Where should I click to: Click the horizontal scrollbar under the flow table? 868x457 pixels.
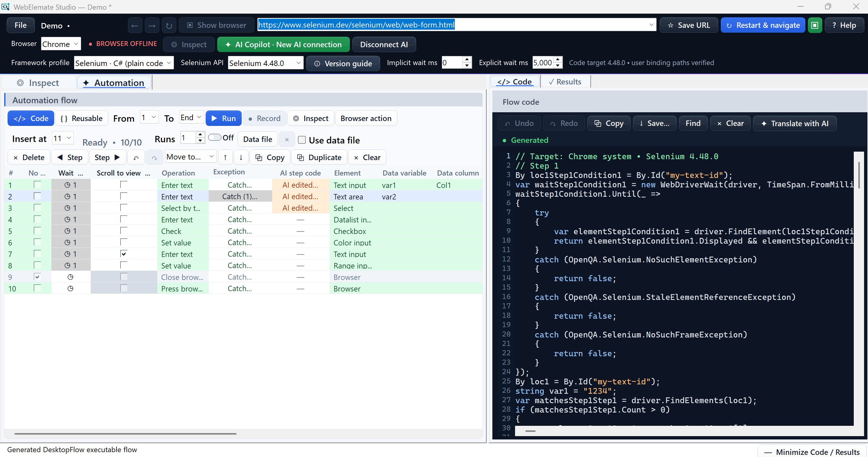pyautogui.click(x=125, y=434)
